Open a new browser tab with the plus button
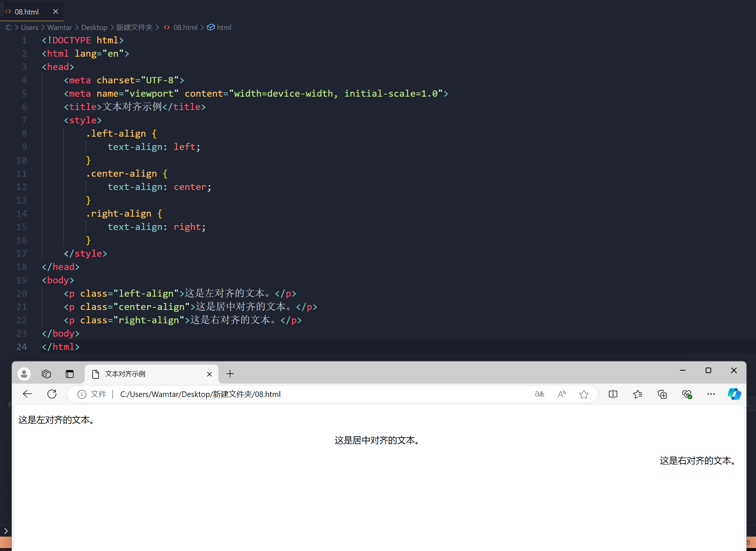The image size is (756, 551). (230, 374)
